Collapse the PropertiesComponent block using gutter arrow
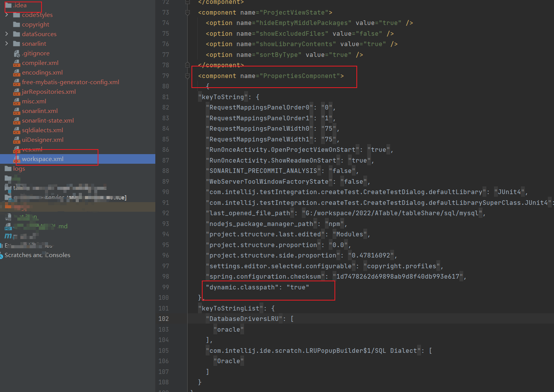The width and height of the screenshot is (554, 392). point(187,76)
